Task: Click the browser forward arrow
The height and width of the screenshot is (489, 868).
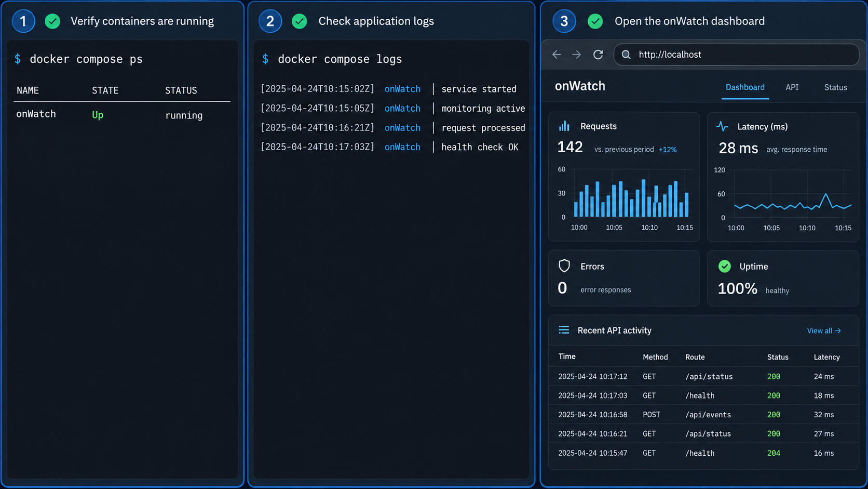Action: pyautogui.click(x=577, y=55)
